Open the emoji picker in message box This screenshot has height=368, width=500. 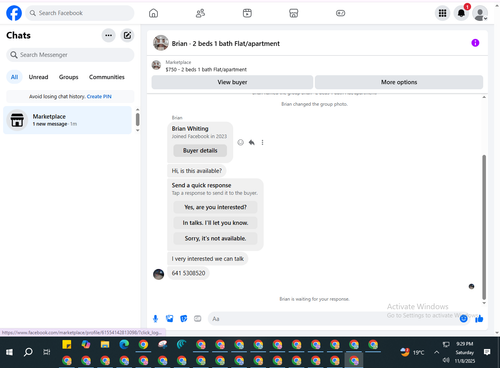point(464,319)
